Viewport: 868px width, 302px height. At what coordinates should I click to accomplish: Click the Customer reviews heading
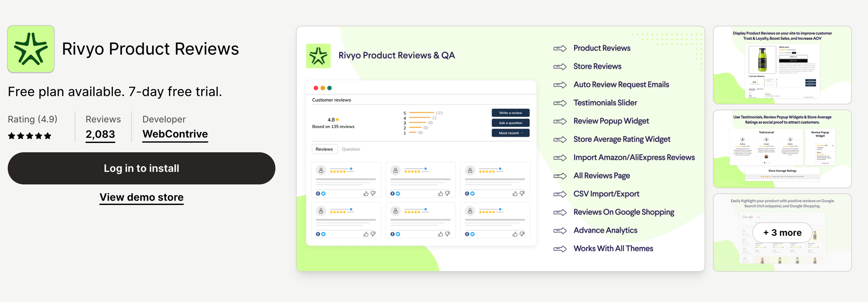pyautogui.click(x=332, y=100)
